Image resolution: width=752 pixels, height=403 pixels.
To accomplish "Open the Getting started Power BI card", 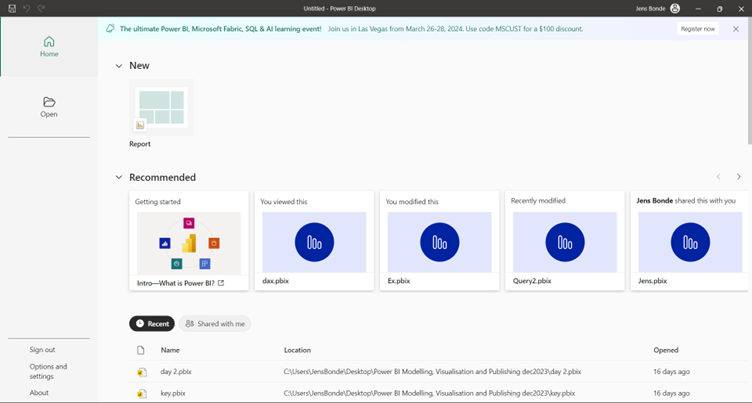I will click(x=189, y=240).
